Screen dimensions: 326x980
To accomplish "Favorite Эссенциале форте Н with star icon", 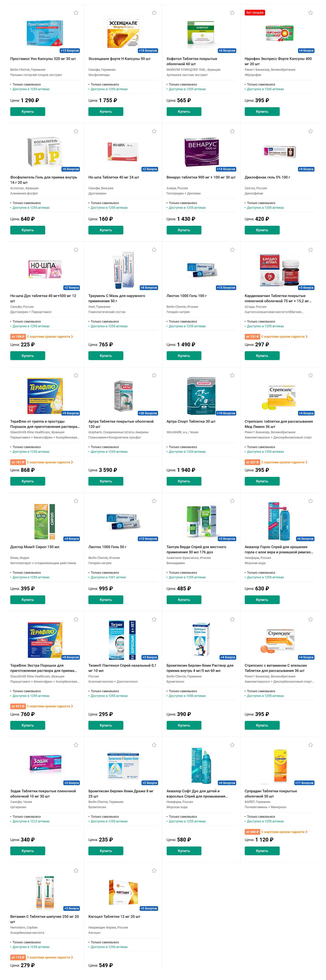I will pos(154,13).
